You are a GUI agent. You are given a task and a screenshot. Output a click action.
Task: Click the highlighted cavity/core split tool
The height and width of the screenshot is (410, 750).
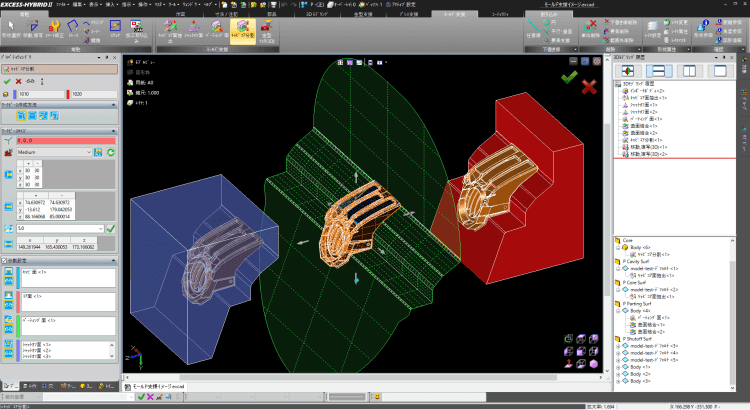pyautogui.click(x=243, y=30)
